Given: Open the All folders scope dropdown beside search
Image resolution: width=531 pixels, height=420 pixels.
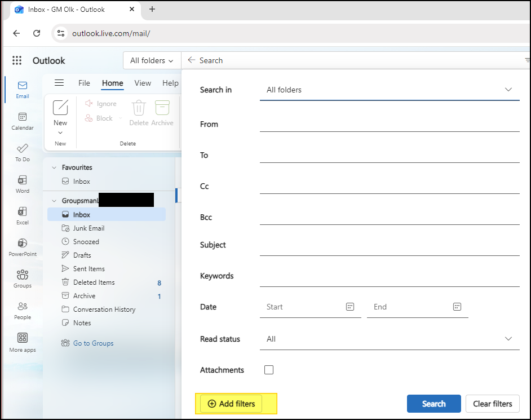Looking at the screenshot, I should click(x=152, y=60).
